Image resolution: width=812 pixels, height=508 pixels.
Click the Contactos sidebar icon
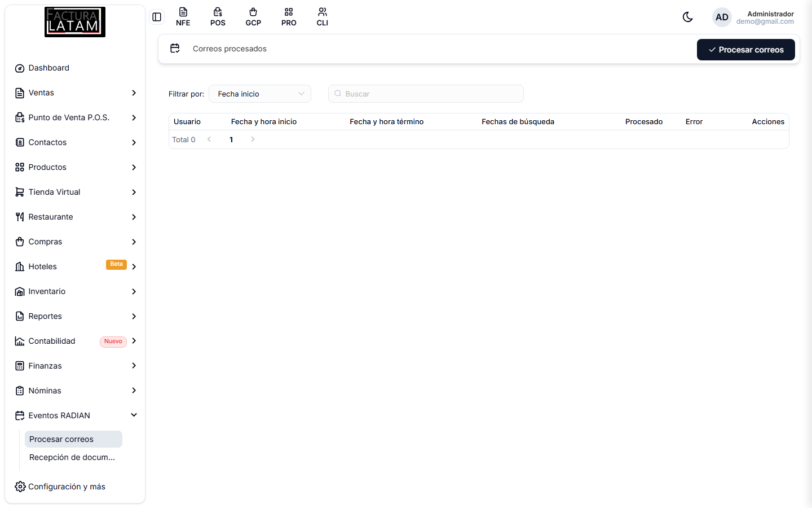(x=20, y=143)
